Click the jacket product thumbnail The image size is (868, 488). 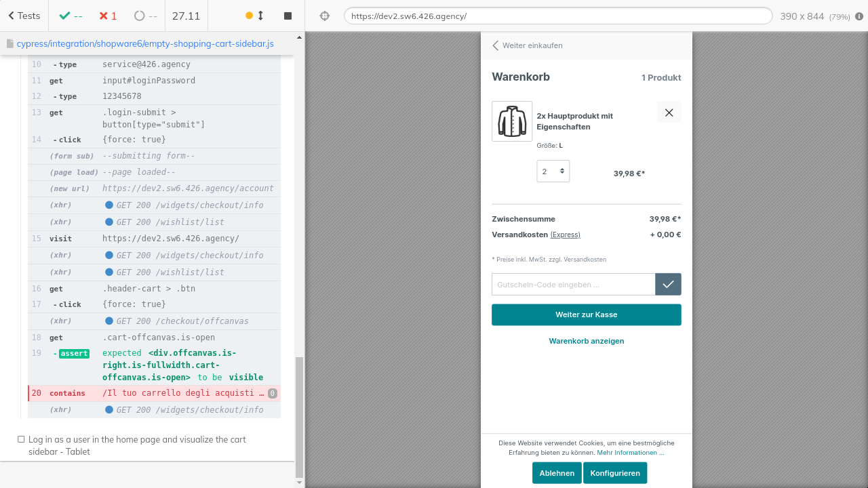click(512, 121)
